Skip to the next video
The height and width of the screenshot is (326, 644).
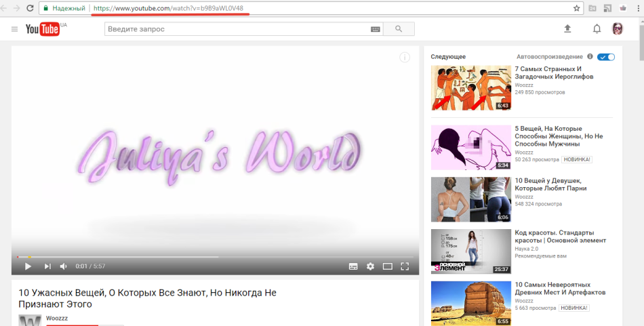point(47,266)
